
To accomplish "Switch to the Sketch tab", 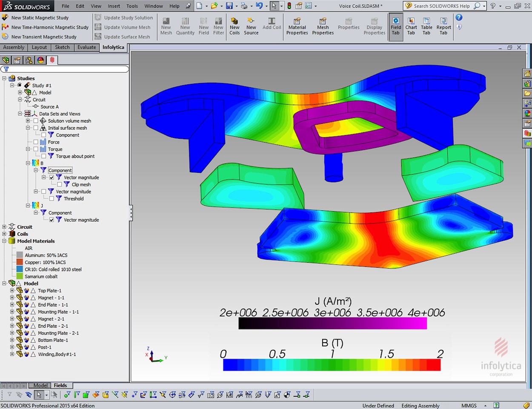I will pyautogui.click(x=62, y=47).
